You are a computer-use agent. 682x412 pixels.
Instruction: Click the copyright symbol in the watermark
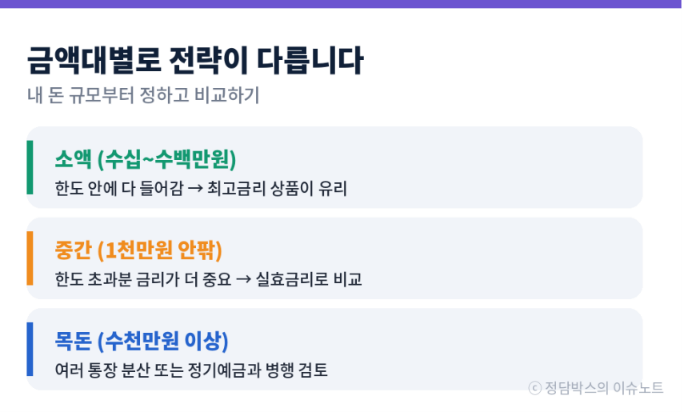tap(535, 388)
